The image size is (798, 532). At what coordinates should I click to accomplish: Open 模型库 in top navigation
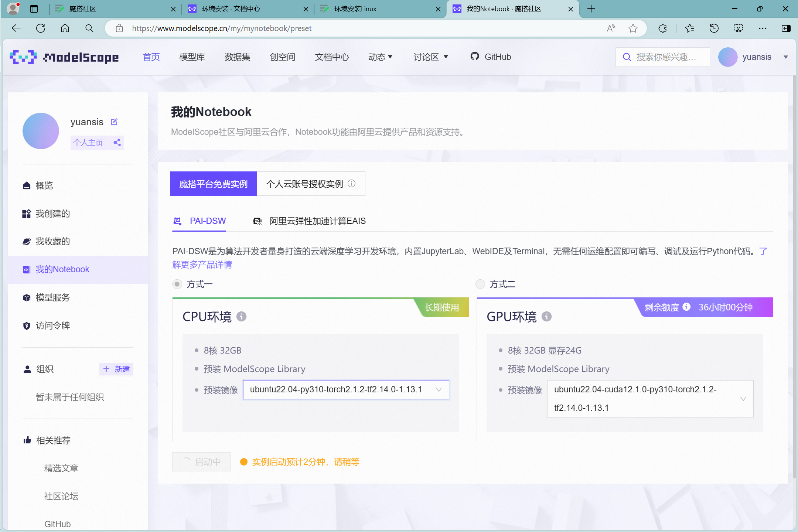pos(192,57)
